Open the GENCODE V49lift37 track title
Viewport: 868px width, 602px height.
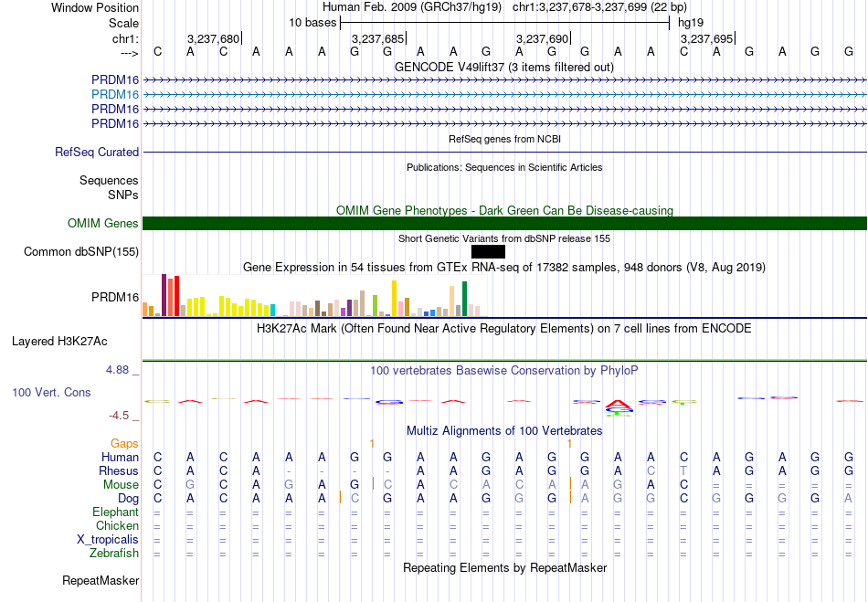pyautogui.click(x=504, y=67)
